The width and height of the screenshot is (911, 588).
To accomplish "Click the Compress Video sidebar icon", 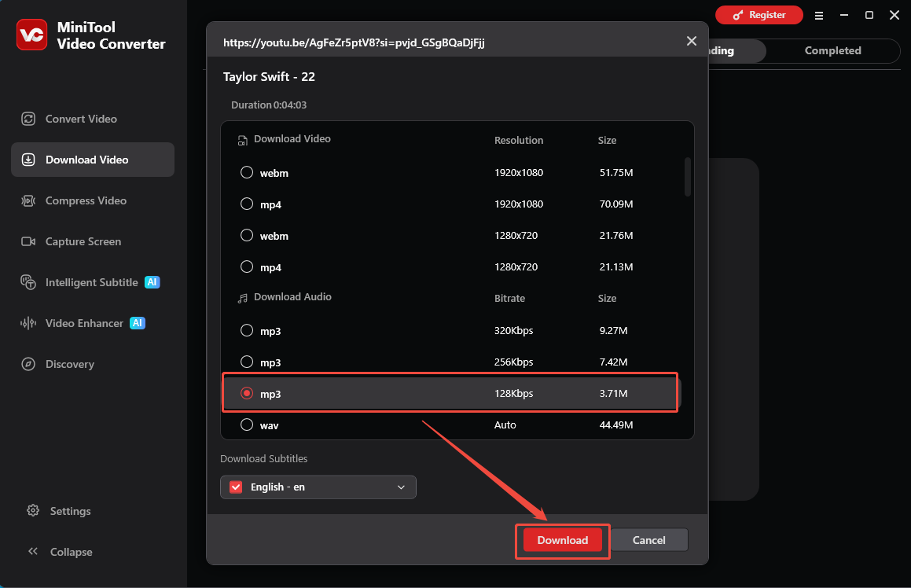I will [x=28, y=200].
